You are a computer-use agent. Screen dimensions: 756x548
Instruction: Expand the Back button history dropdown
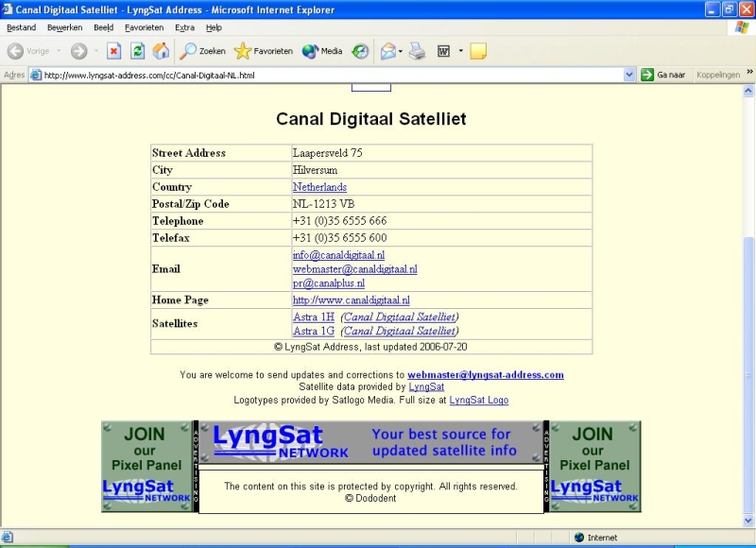(x=59, y=51)
